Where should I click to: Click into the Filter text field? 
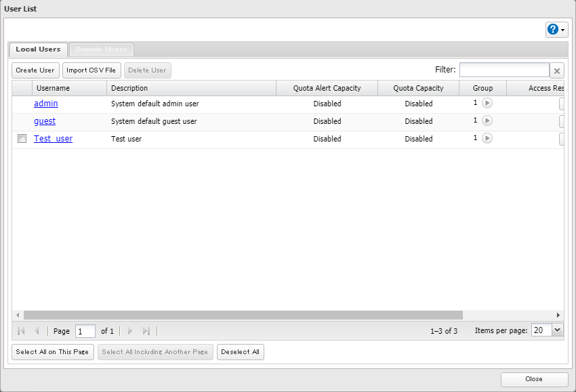pos(504,70)
